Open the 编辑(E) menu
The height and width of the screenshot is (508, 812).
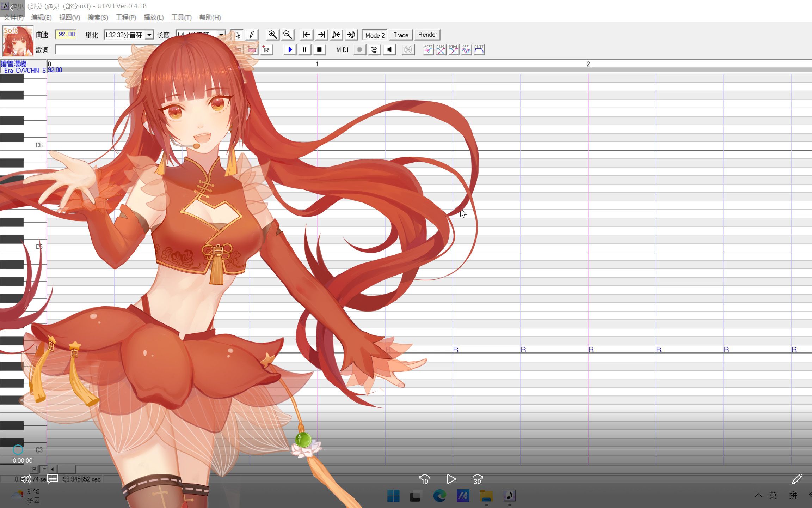(41, 17)
